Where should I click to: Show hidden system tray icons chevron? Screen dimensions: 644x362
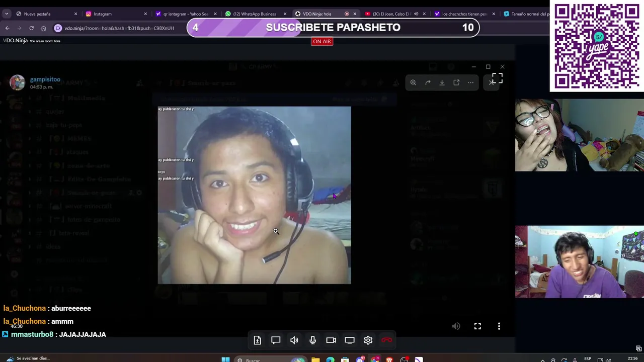tap(542, 360)
